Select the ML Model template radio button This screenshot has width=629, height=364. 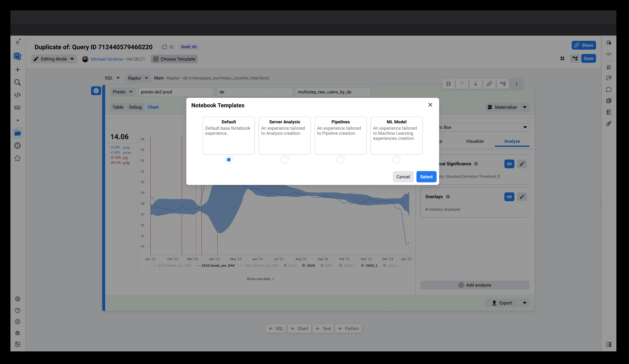396,160
